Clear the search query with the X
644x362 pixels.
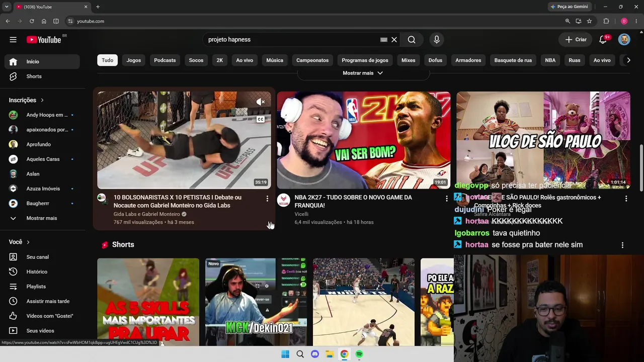394,40
